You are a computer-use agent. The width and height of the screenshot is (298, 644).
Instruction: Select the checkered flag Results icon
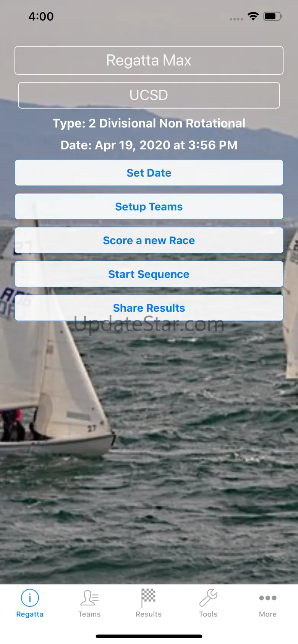click(148, 598)
